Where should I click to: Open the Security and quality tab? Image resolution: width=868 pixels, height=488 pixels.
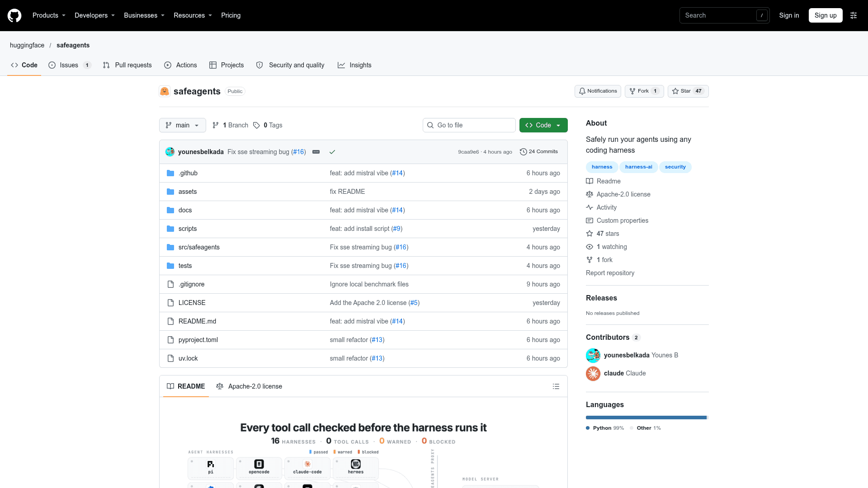click(290, 65)
